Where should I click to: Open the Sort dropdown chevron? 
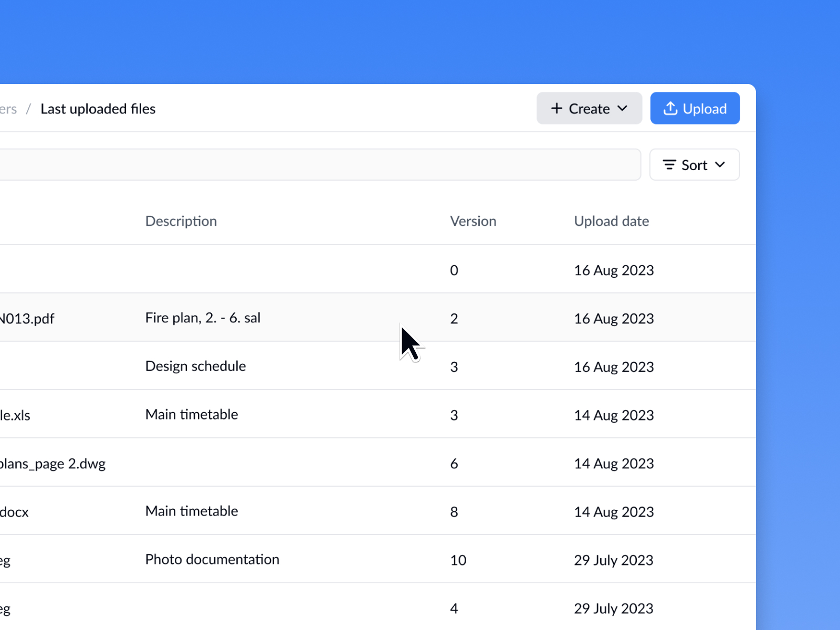pos(720,165)
